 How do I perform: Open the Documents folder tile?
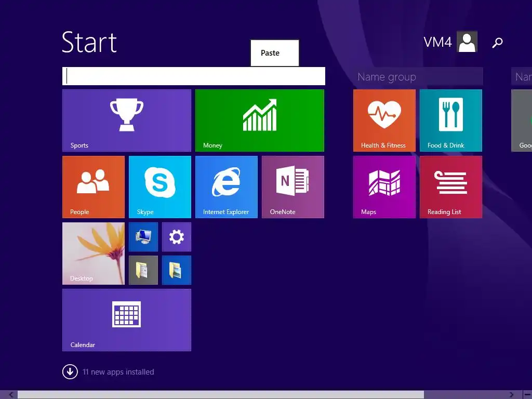click(143, 270)
